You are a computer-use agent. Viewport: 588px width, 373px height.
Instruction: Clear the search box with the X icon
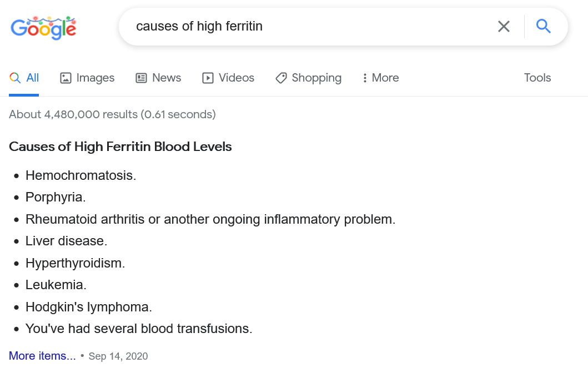point(504,26)
